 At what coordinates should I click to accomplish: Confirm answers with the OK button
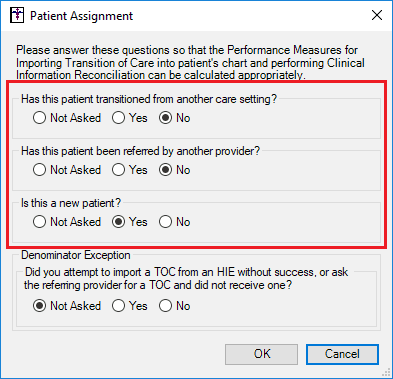(262, 354)
